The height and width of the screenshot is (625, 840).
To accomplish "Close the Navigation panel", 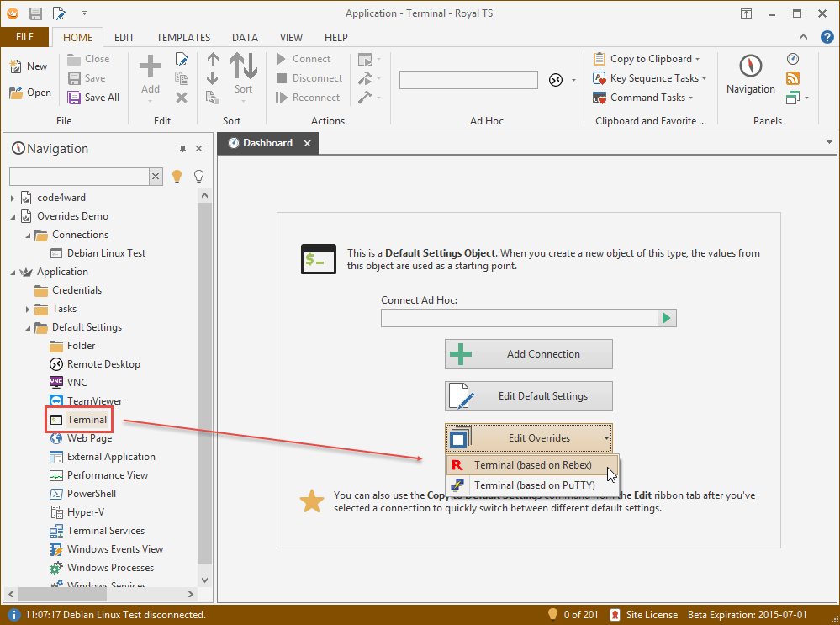I will tap(198, 149).
